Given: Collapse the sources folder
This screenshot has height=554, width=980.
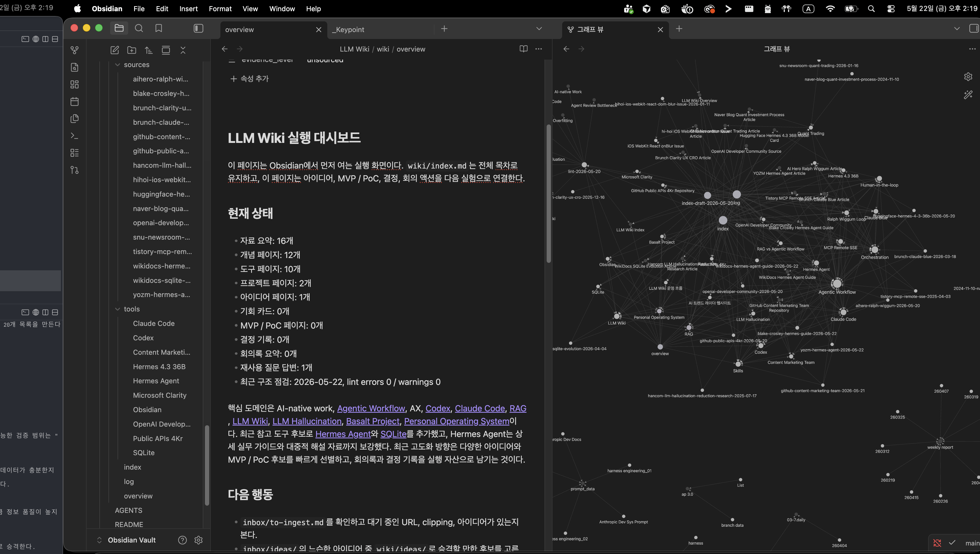Looking at the screenshot, I should click(x=118, y=65).
